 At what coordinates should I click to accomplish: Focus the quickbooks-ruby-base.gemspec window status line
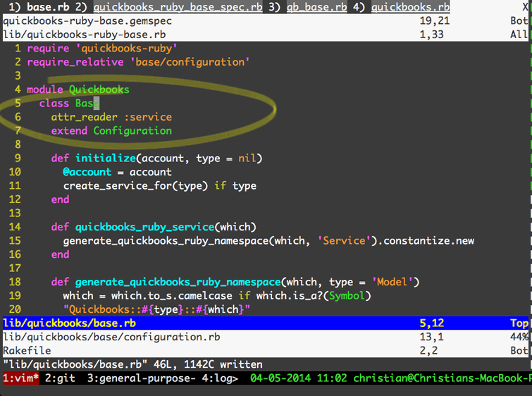(x=266, y=20)
